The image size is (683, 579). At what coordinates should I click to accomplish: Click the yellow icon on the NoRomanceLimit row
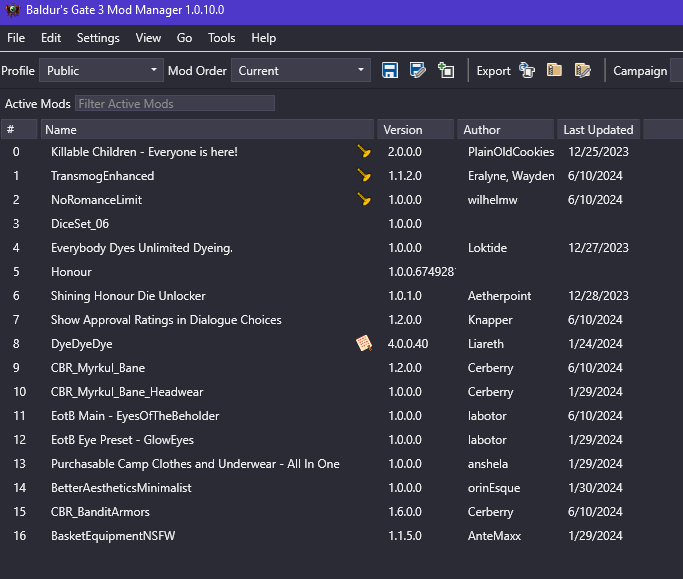pyautogui.click(x=364, y=199)
